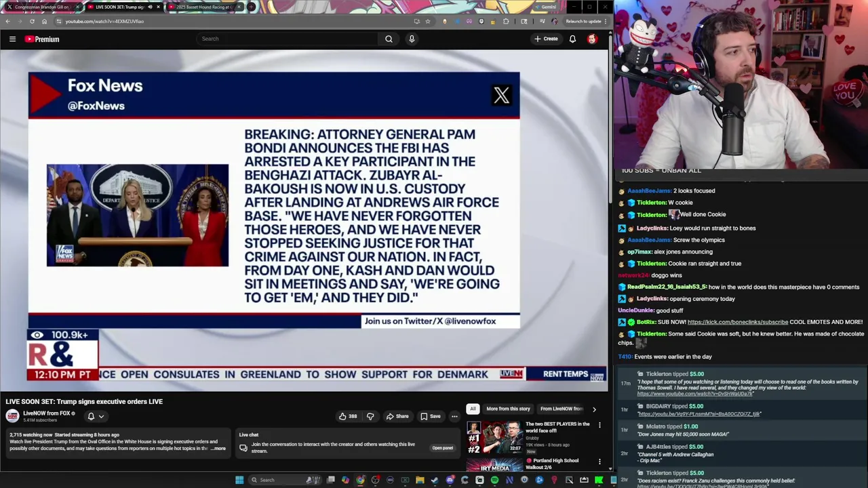Save video to a playlist
This screenshot has width=868, height=488.
[x=430, y=416]
